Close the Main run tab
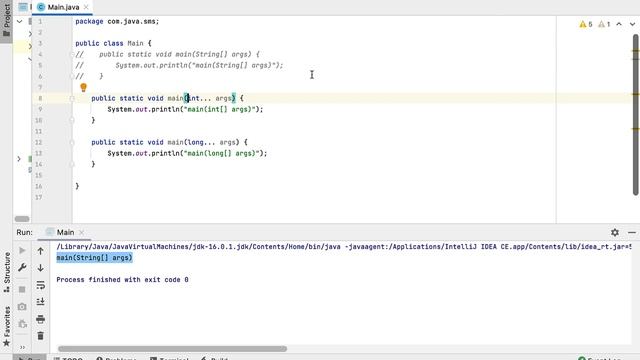 click(81, 232)
